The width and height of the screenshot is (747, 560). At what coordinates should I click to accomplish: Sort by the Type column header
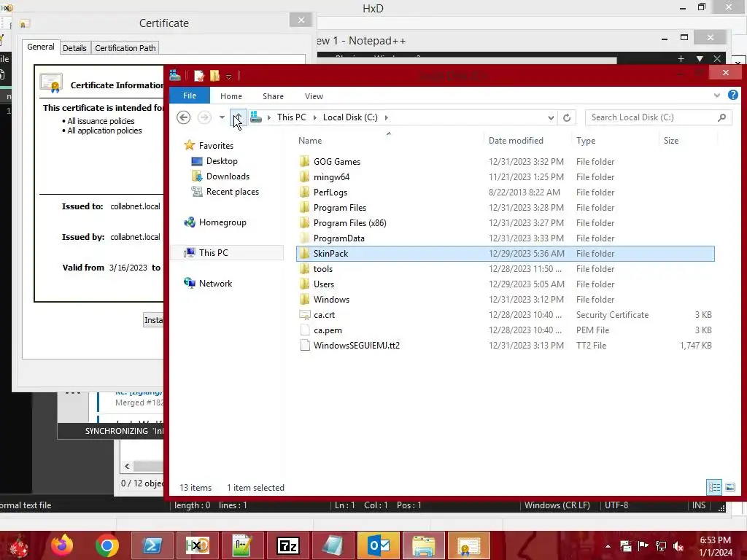point(586,141)
